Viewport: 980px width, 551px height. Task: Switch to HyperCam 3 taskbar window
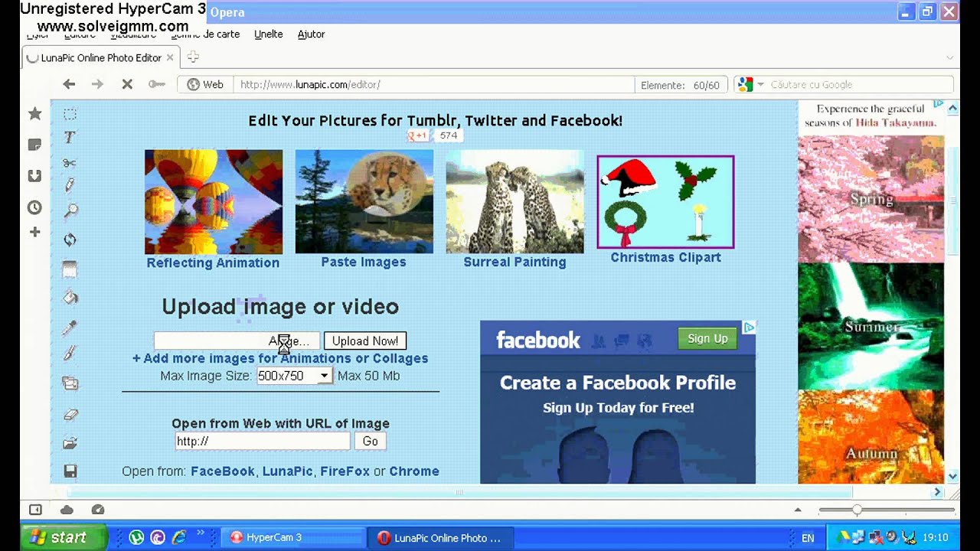pos(292,537)
